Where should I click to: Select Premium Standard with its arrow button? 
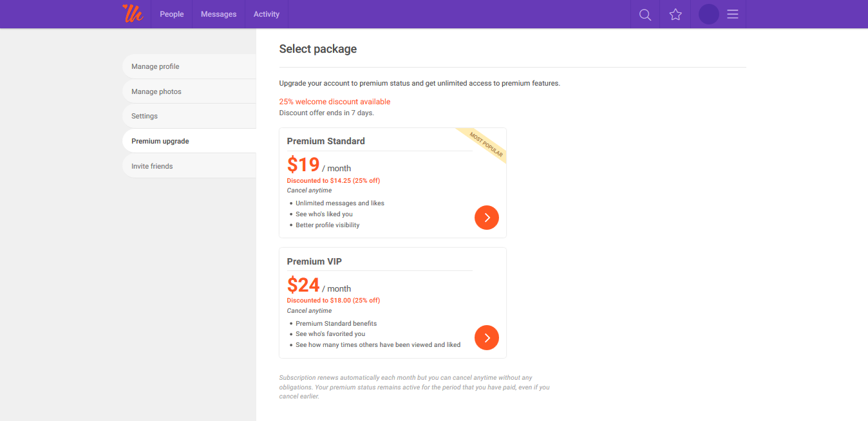pyautogui.click(x=487, y=218)
